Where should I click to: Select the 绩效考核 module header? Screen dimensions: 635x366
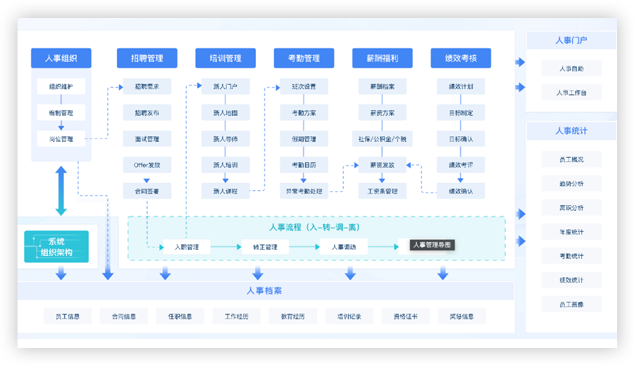pos(461,58)
